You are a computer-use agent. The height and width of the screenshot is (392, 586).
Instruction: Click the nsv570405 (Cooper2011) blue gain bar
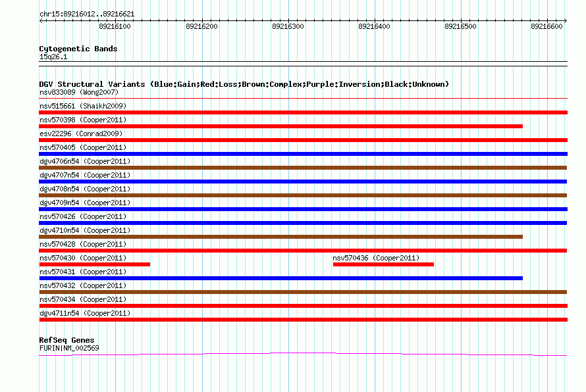click(303, 154)
